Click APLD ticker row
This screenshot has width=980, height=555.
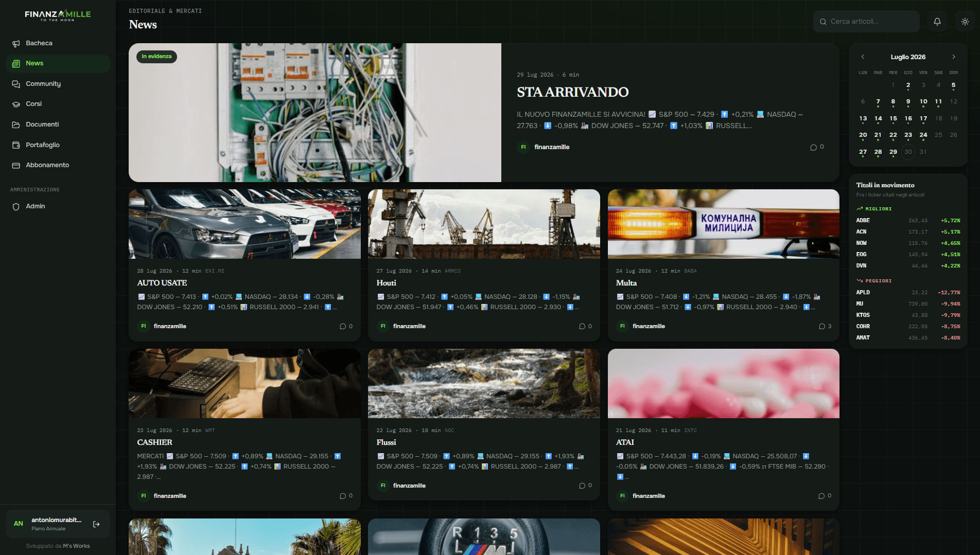[x=908, y=293]
